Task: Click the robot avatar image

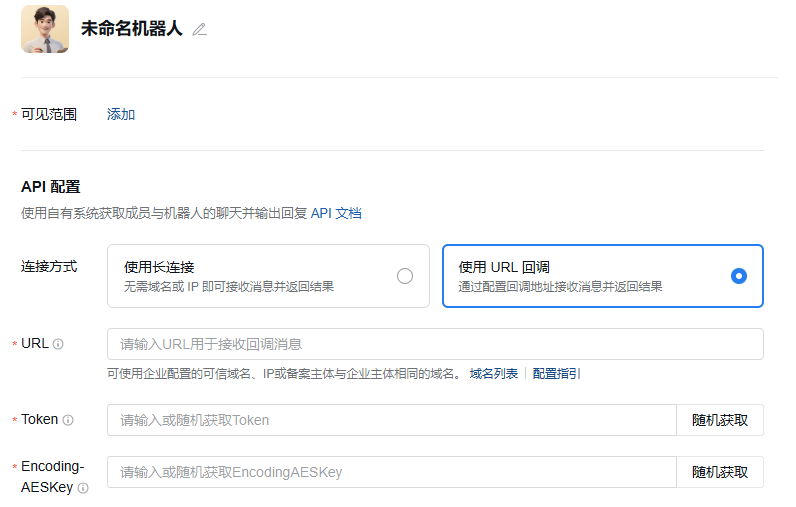Action: (x=45, y=29)
